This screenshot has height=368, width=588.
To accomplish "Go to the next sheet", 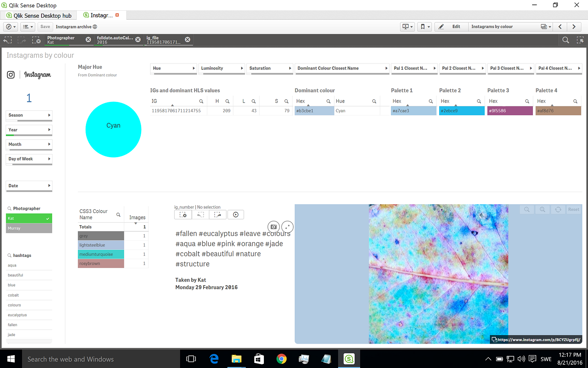I will (574, 27).
